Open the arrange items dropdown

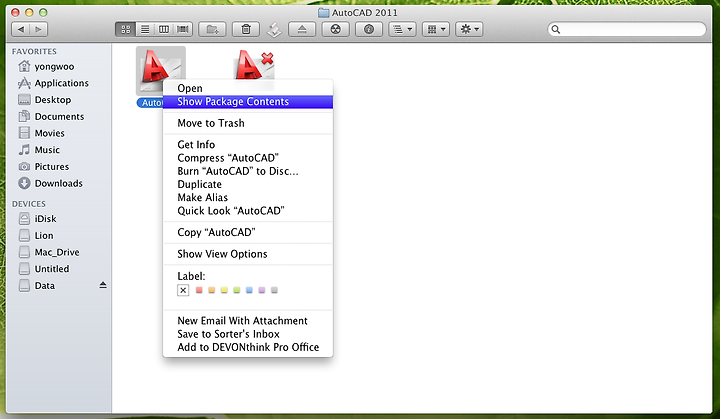pyautogui.click(x=402, y=29)
